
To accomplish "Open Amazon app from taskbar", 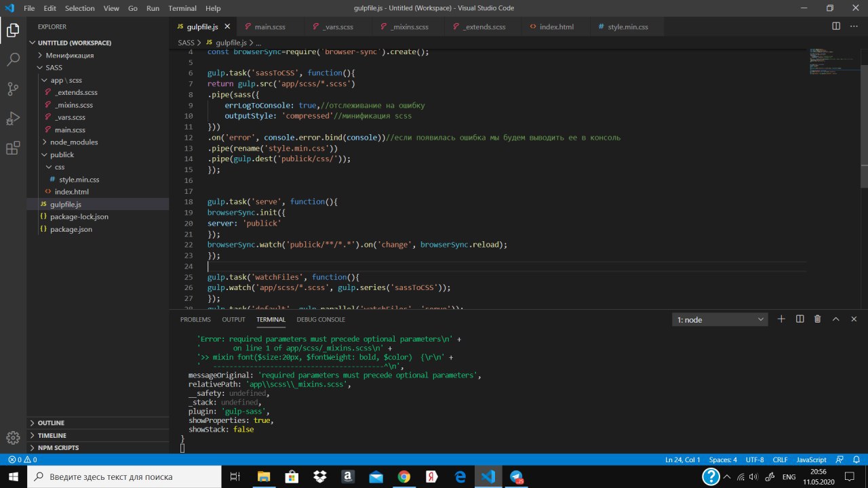I will pos(348,476).
